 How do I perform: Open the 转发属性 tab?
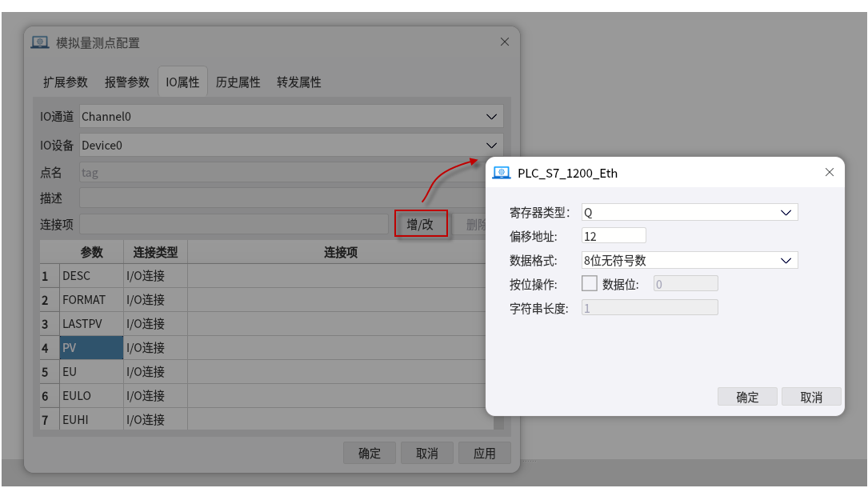[x=299, y=82]
